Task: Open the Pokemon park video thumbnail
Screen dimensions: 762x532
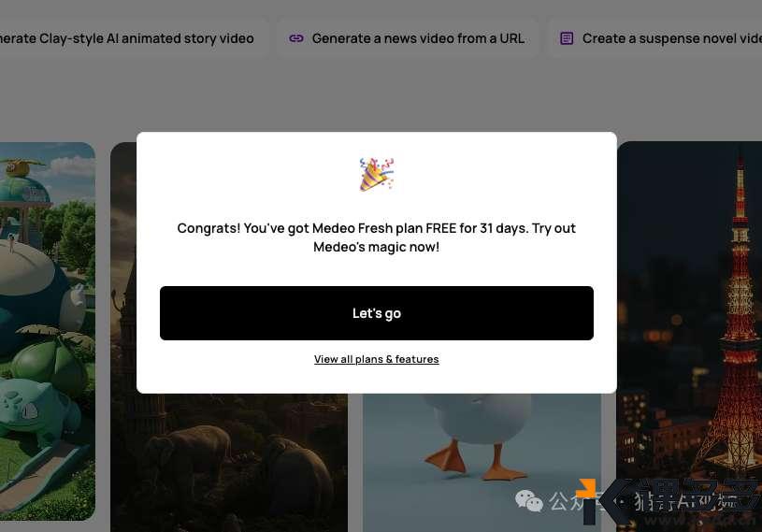Action: pyautogui.click(x=48, y=331)
